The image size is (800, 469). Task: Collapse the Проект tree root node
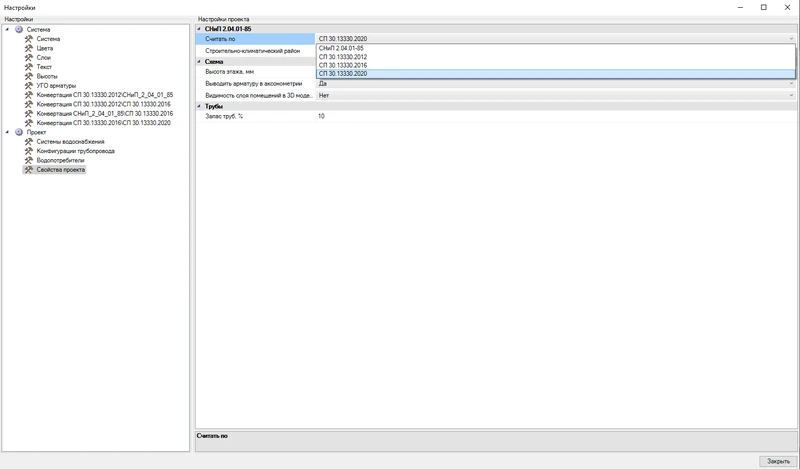[7, 132]
